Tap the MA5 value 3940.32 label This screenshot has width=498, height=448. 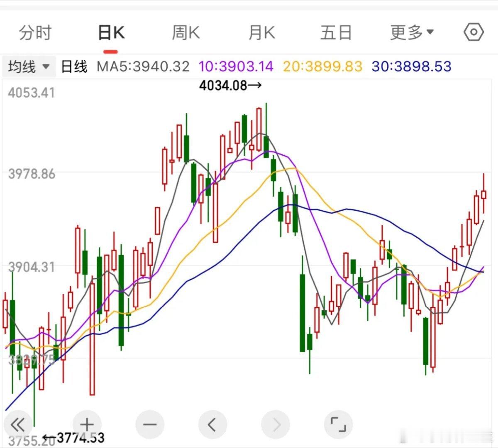click(143, 66)
